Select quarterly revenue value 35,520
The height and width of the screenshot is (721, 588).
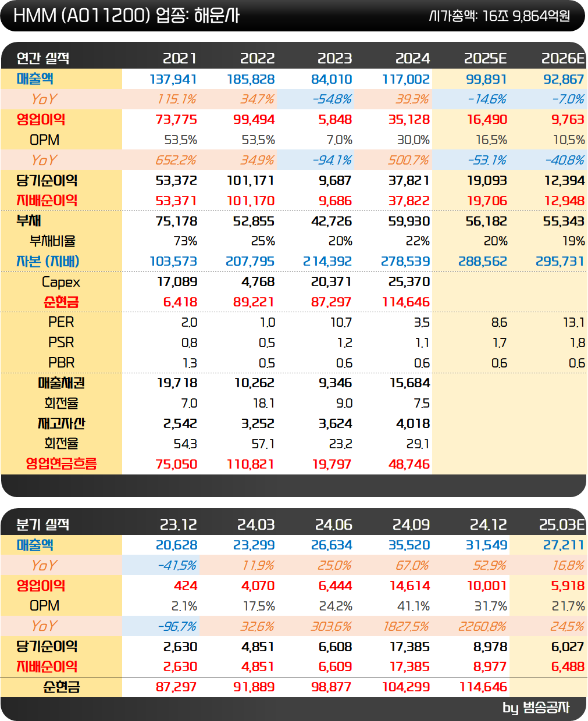[409, 545]
